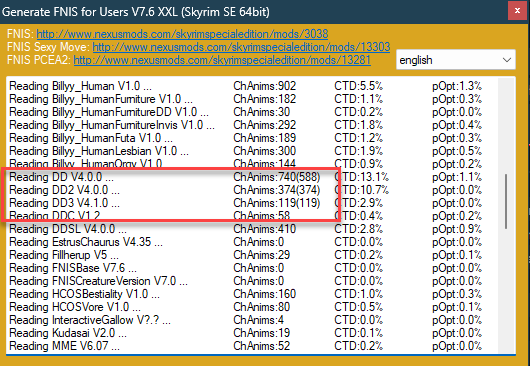Click the 'ChAnims:740(588)' value

coord(276,177)
